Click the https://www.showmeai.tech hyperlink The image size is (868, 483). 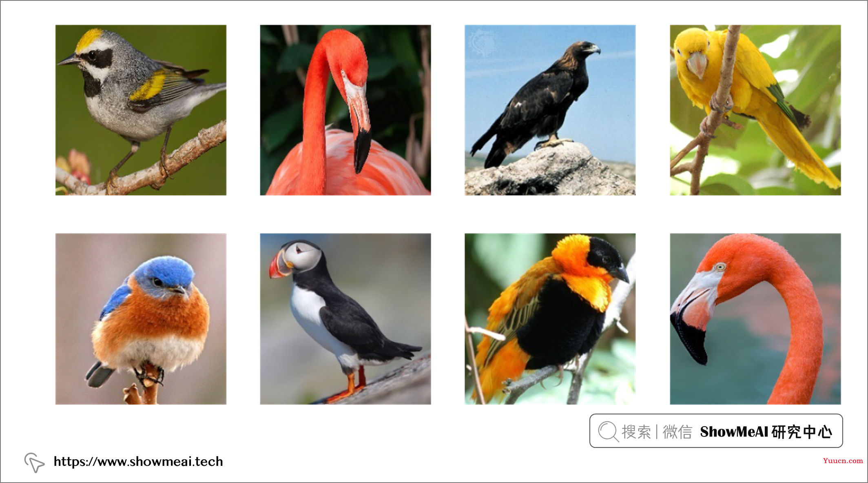[125, 458]
